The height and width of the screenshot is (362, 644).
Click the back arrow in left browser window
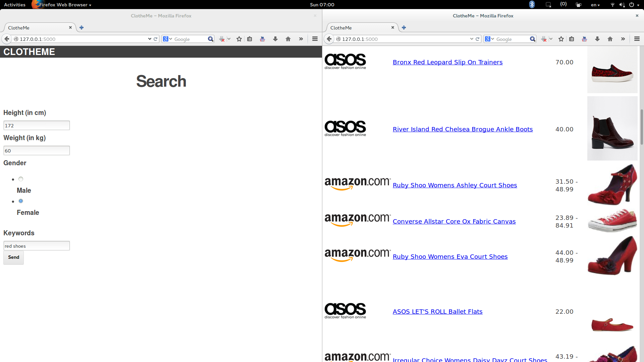pos(7,39)
